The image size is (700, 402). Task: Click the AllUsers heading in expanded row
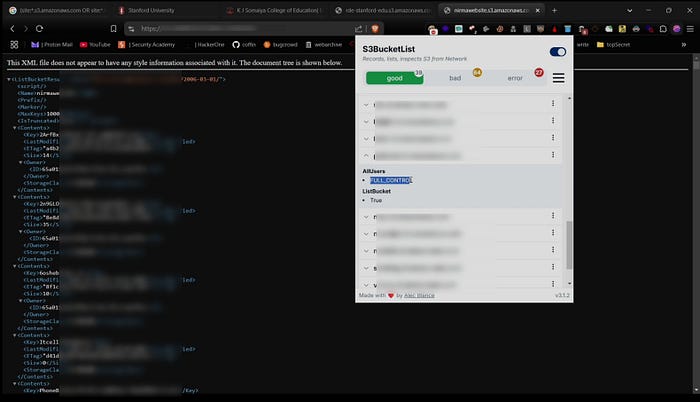pyautogui.click(x=374, y=171)
